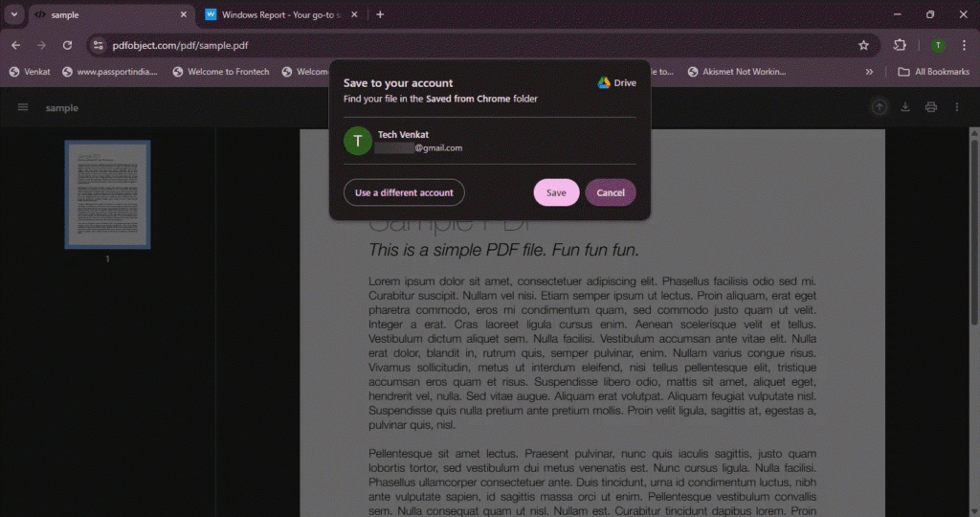The image size is (980, 517).
Task: Click sample document title in PDF toolbar
Action: coord(62,108)
